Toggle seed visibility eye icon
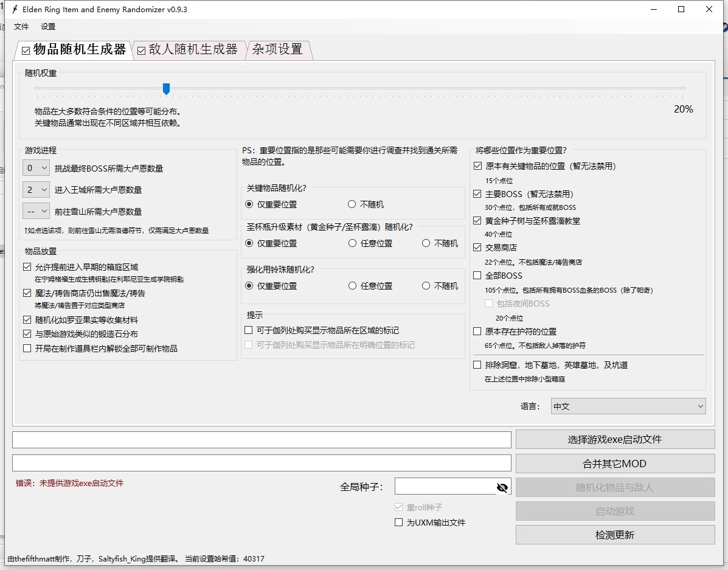728x570 pixels. click(502, 487)
